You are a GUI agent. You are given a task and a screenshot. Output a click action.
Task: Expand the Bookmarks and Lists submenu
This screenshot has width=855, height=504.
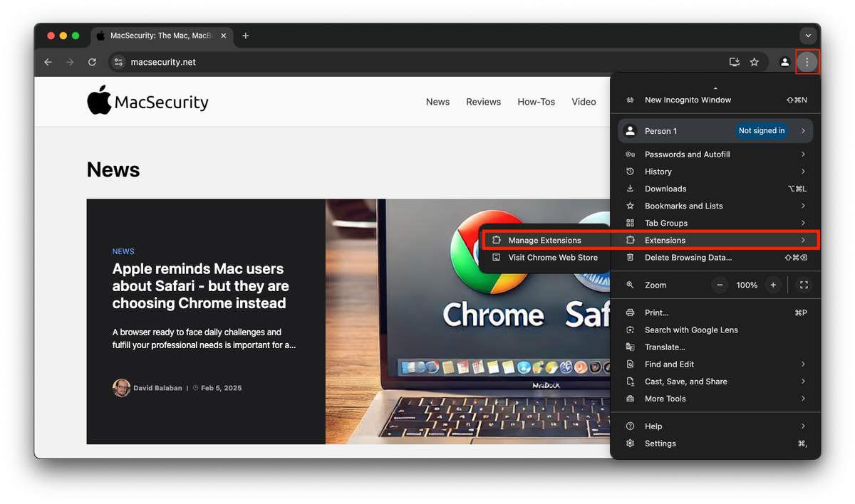804,206
